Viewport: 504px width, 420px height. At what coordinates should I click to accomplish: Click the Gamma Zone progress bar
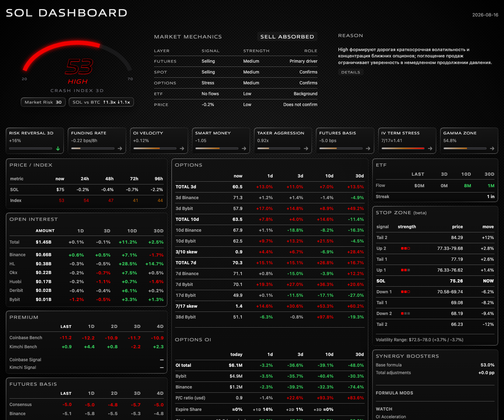click(x=465, y=148)
